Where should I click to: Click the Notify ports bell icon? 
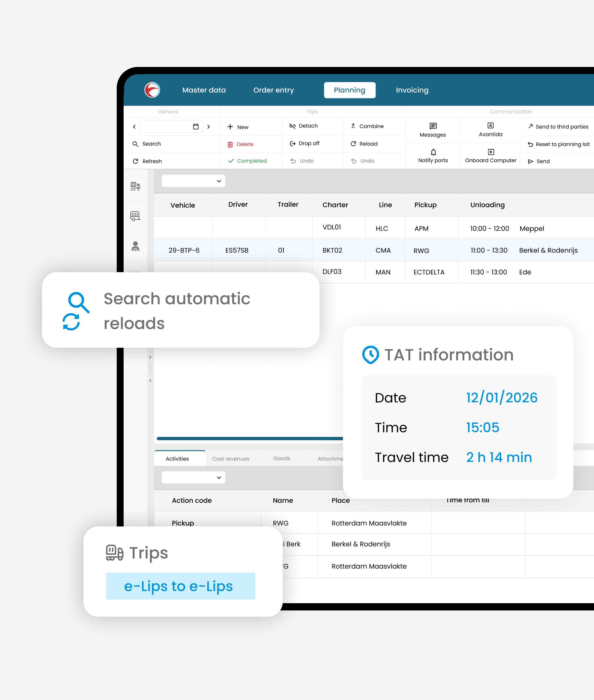point(433,152)
